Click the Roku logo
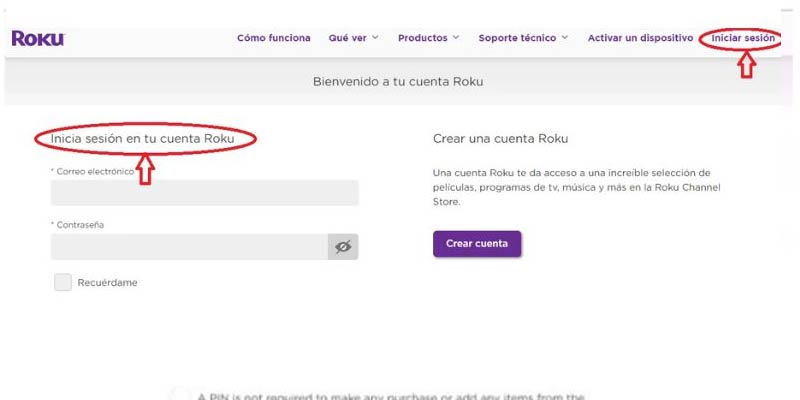 tap(38, 38)
